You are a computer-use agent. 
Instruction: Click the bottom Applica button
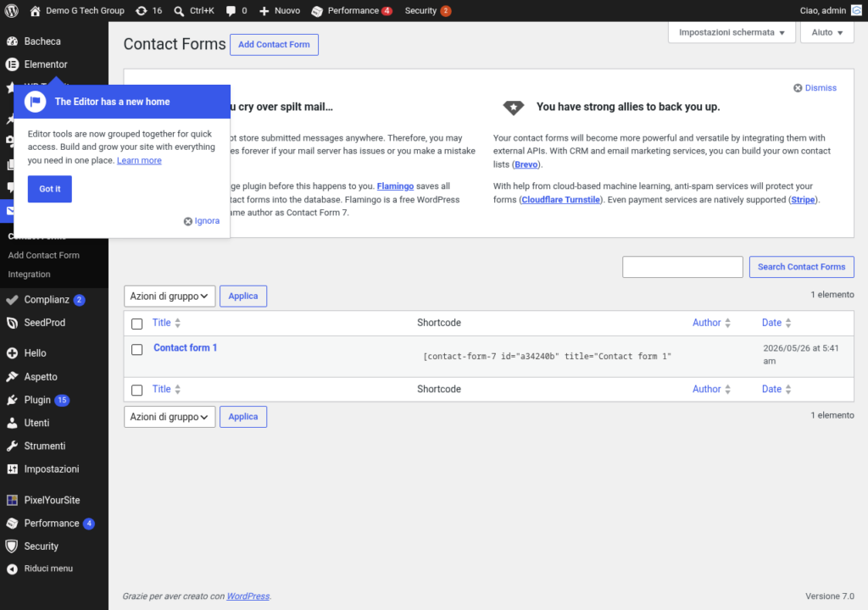[x=243, y=417]
